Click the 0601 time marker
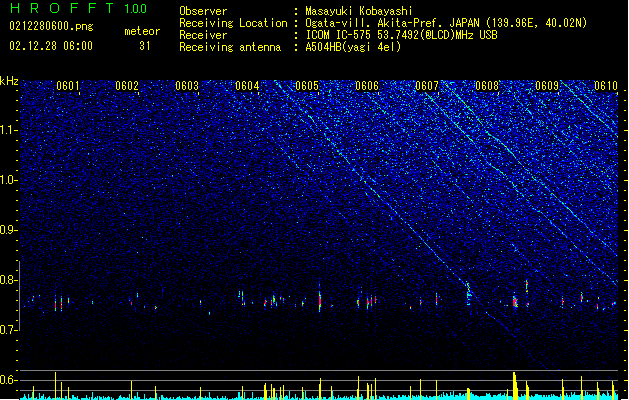Viewport: 629px width, 400px height. (x=68, y=86)
